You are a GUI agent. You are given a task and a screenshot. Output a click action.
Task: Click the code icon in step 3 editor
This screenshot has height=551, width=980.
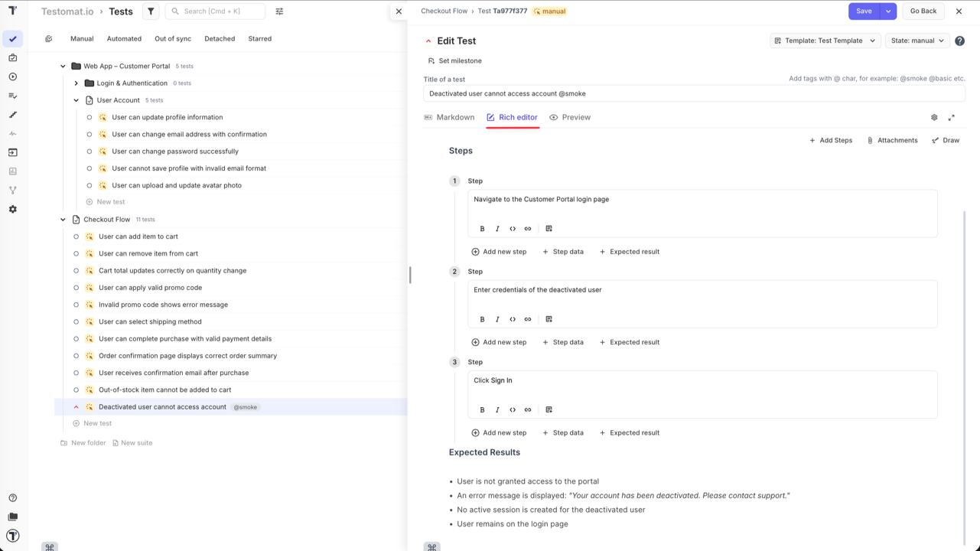click(513, 409)
